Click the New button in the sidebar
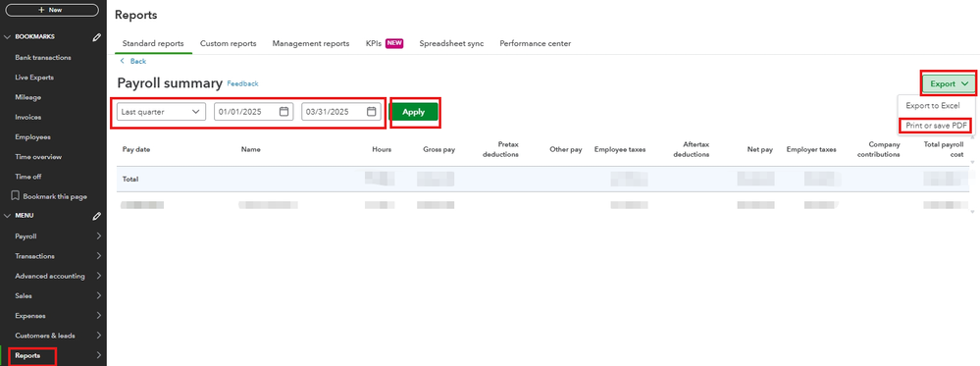Viewport: 980px width, 366px height. [x=52, y=10]
